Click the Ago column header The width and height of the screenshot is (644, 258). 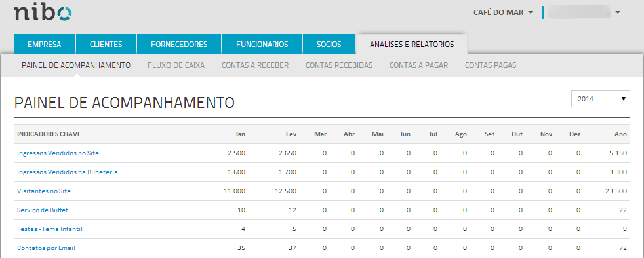coord(461,134)
